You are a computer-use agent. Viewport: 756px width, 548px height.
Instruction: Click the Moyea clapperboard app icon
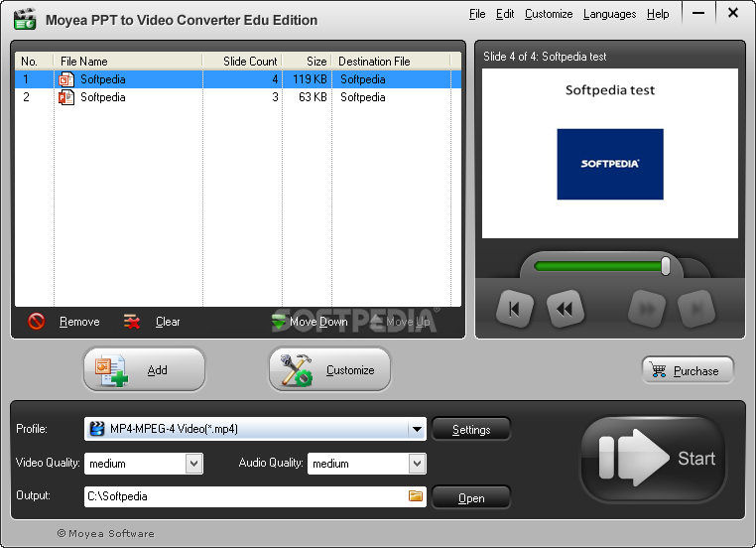pyautogui.click(x=25, y=19)
